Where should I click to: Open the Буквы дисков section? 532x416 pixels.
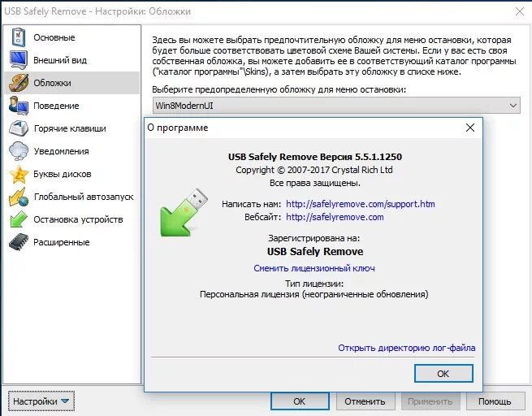63,174
